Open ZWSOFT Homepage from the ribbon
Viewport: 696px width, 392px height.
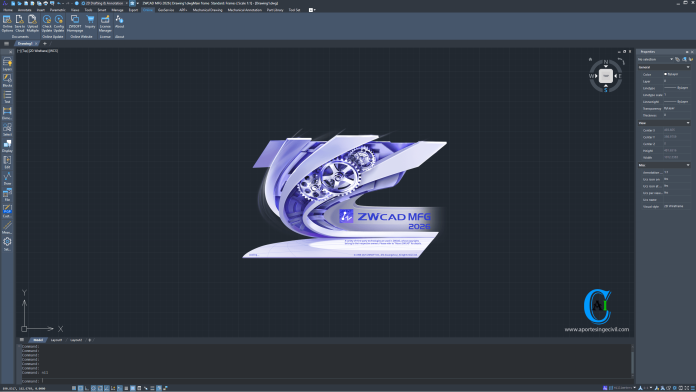[x=75, y=24]
